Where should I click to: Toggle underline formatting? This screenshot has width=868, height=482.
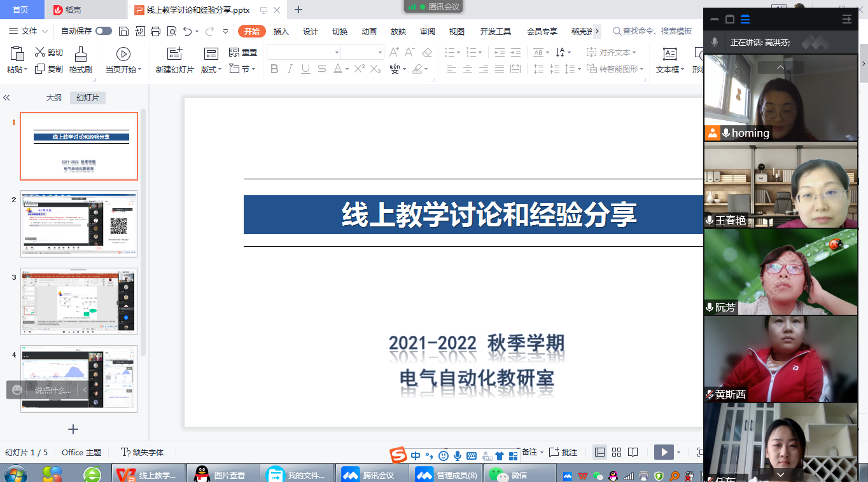[x=306, y=69]
